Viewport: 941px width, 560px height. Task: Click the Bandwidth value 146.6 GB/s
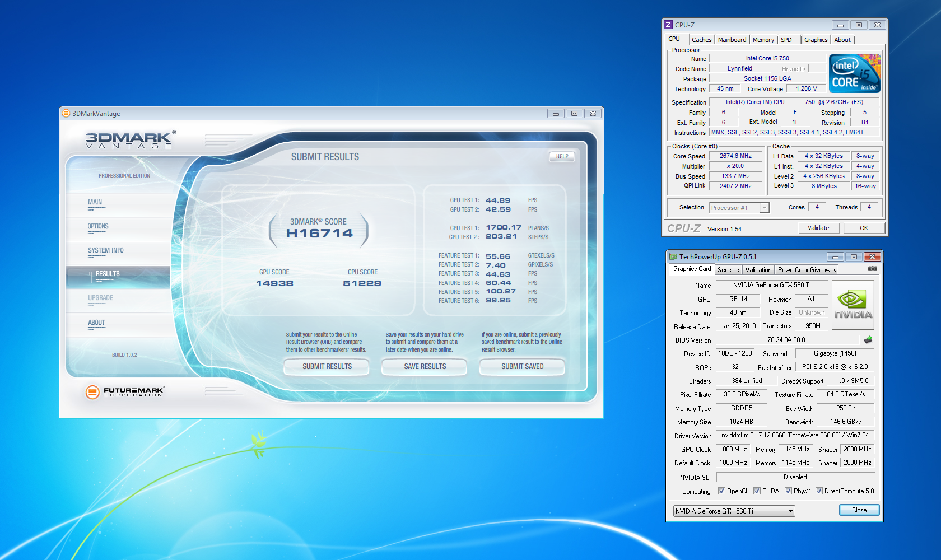pyautogui.click(x=845, y=422)
